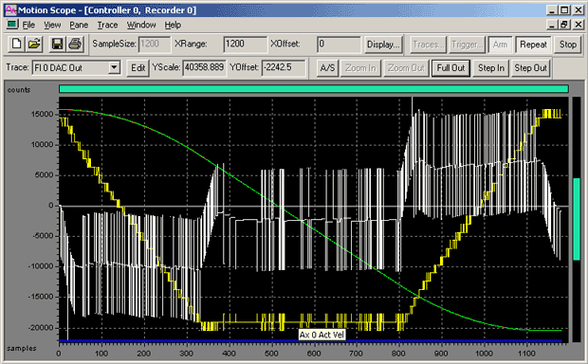Toggle the Repeat button
Screen dimensions: 588x364
pos(533,45)
